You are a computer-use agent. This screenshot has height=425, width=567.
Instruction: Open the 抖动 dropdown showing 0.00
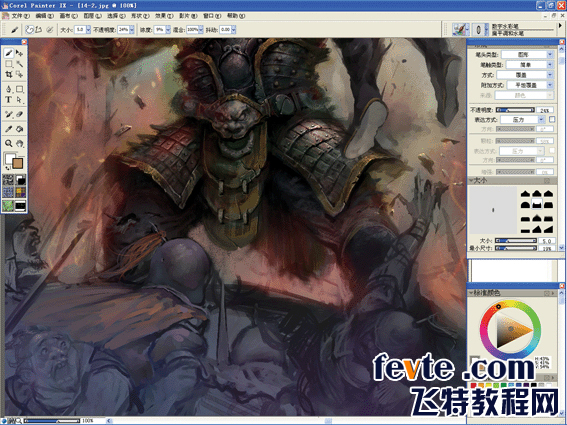click(x=234, y=30)
